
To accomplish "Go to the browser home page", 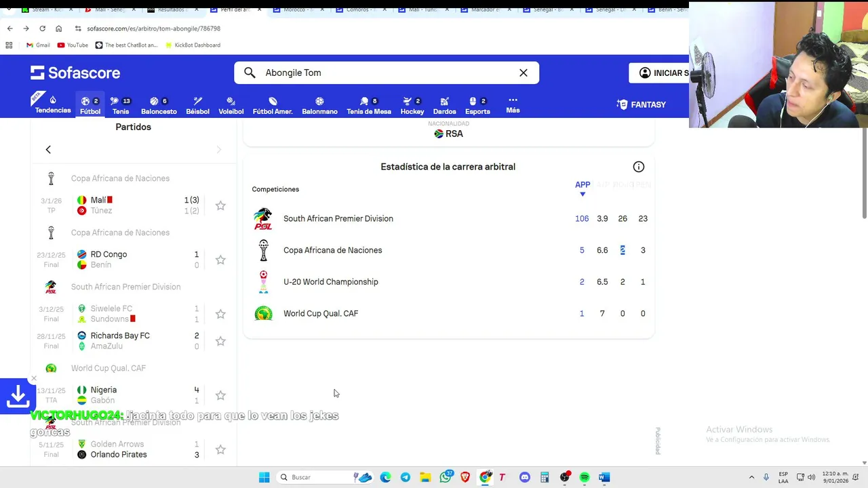I will pos(58,28).
